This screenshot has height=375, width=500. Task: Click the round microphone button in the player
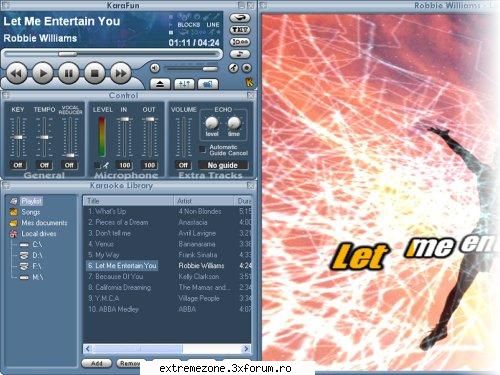pos(233,68)
